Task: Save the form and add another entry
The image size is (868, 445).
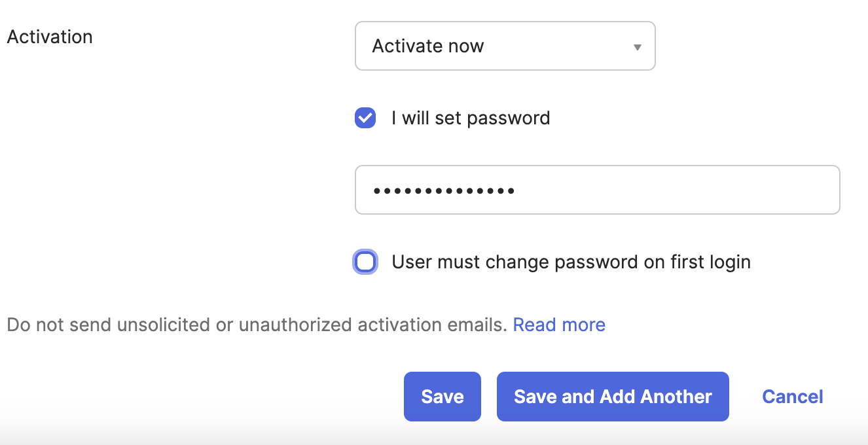Action: click(x=613, y=396)
